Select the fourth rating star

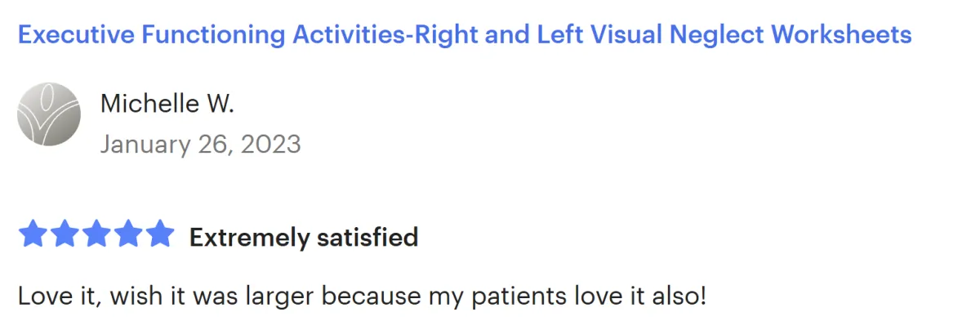(x=128, y=234)
